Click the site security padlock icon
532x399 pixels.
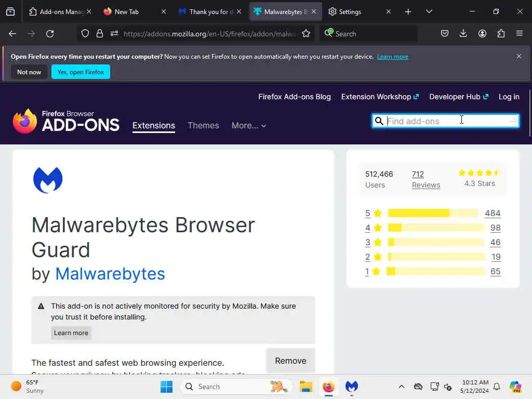click(99, 34)
